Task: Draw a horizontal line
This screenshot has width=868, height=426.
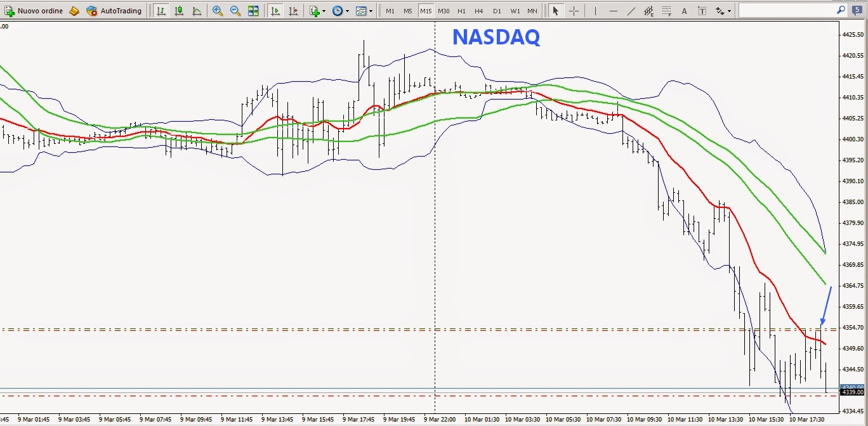Action: pos(613,11)
